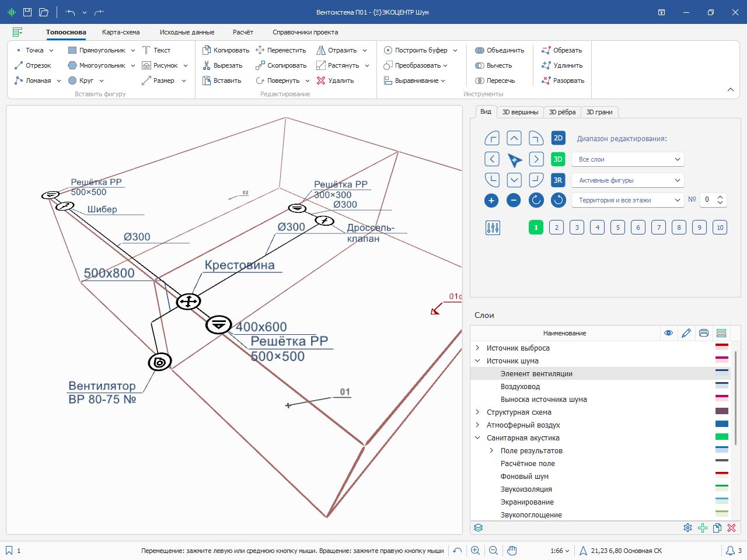The width and height of the screenshot is (747, 560).
Task: Click the Save icon in title bar
Action: coord(27,12)
